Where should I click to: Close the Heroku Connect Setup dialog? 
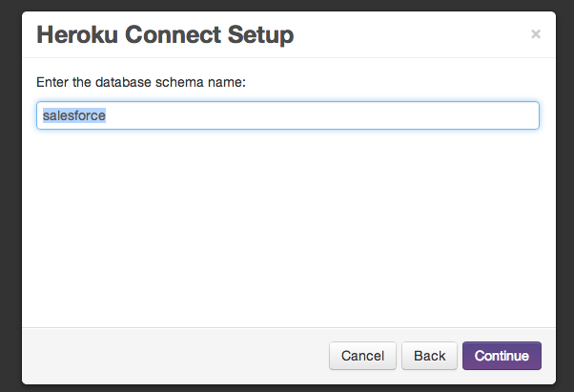(536, 34)
